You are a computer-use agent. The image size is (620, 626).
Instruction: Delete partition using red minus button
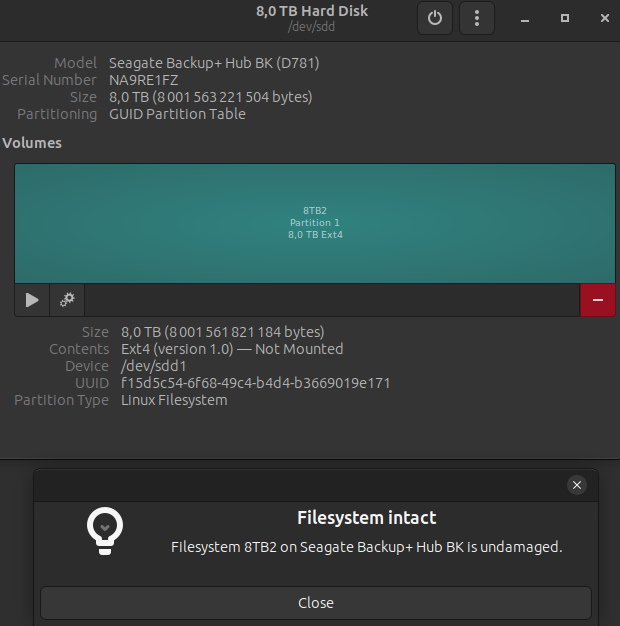(597, 299)
